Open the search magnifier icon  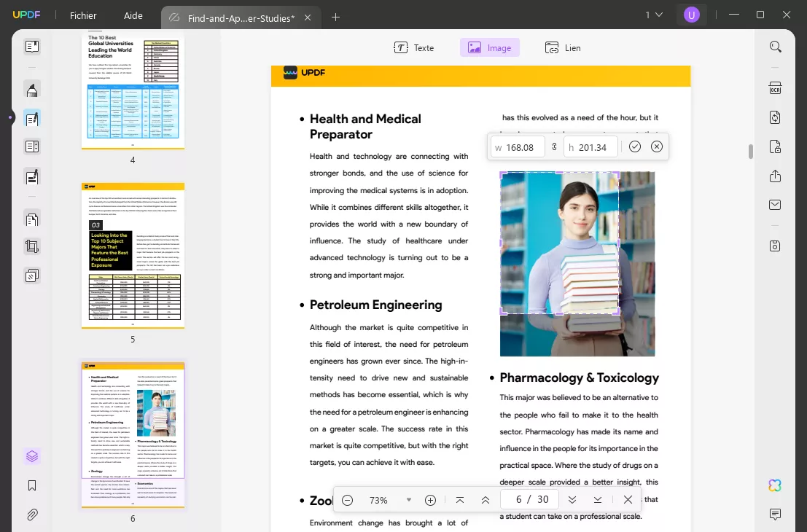[775, 47]
